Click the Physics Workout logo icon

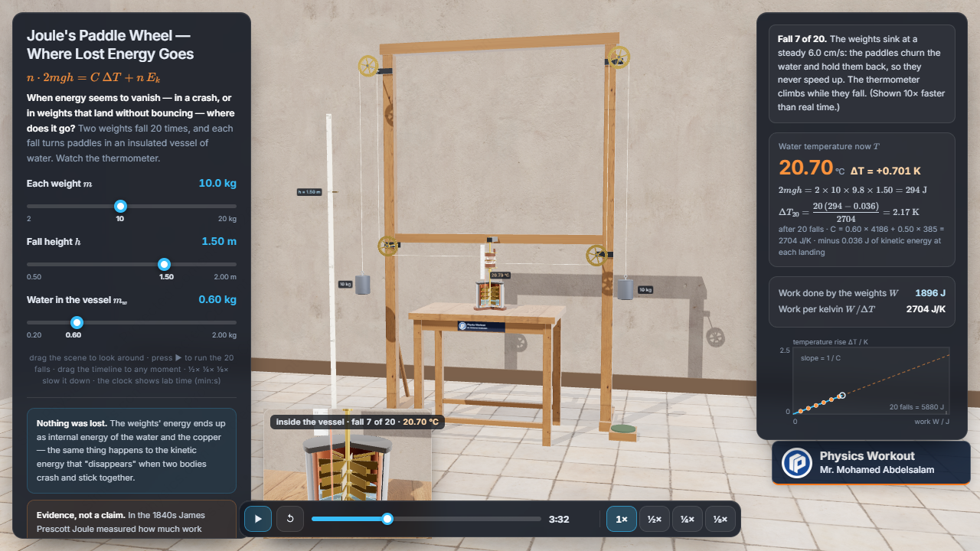[x=797, y=463]
